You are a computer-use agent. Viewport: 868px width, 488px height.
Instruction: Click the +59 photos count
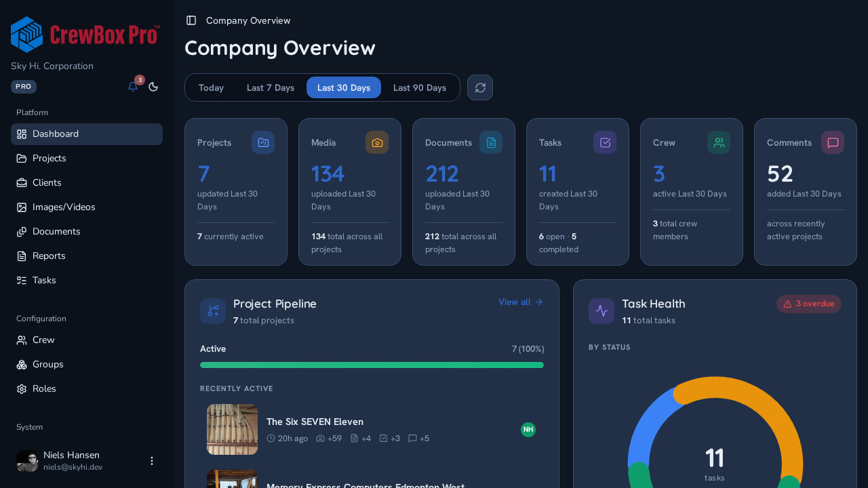(x=329, y=439)
